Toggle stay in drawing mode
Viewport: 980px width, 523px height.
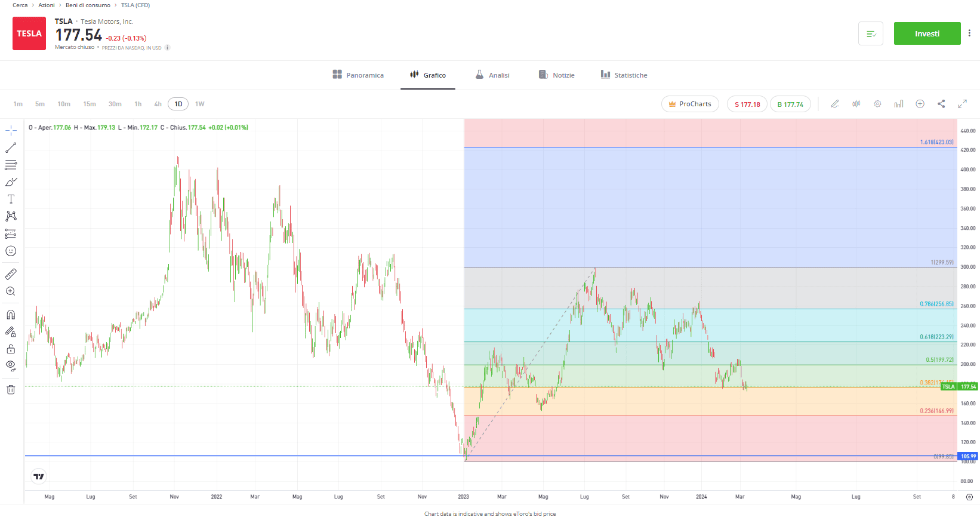tap(11, 332)
